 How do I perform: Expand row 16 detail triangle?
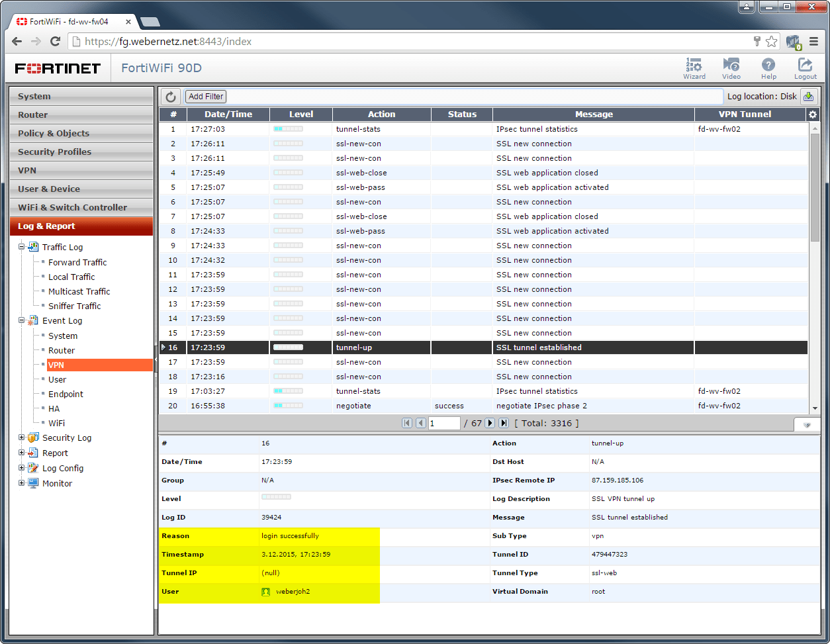(163, 347)
